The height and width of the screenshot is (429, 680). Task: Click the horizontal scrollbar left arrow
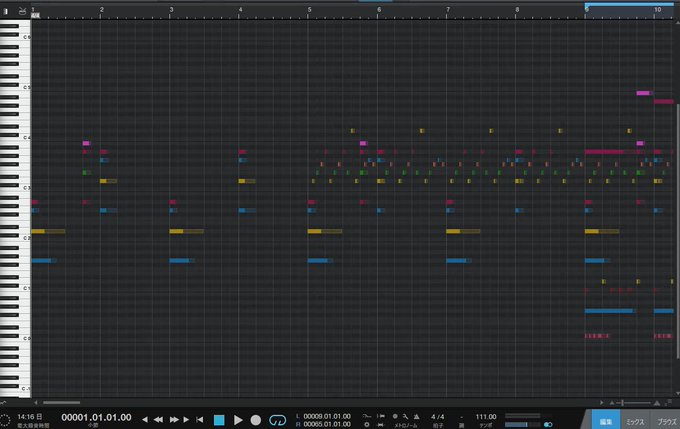[36, 403]
